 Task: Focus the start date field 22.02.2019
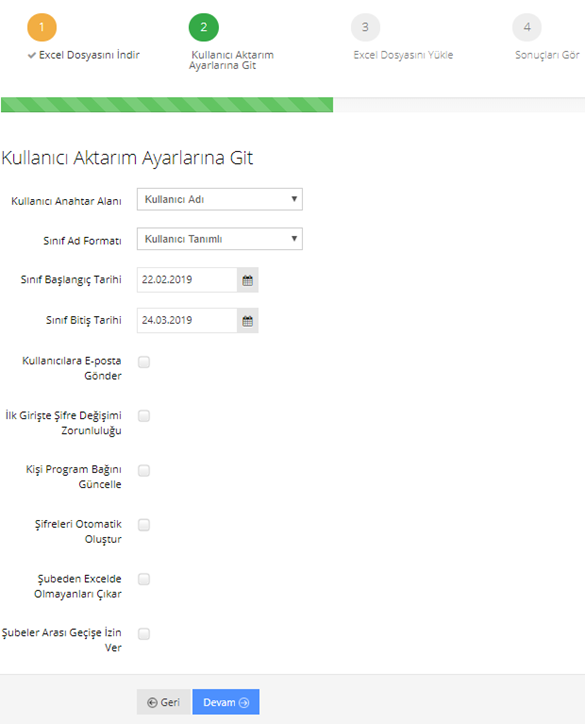187,280
